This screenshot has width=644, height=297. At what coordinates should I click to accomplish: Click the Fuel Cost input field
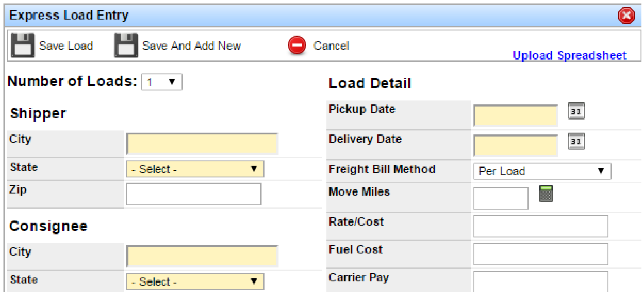[541, 254]
